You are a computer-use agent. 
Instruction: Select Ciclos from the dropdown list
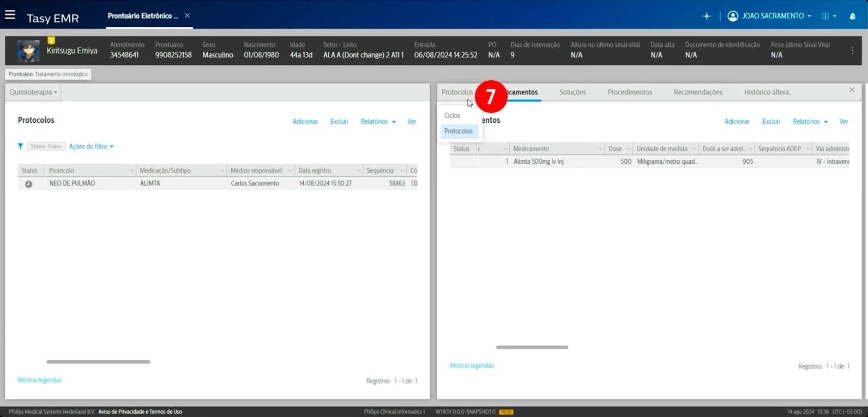[452, 116]
